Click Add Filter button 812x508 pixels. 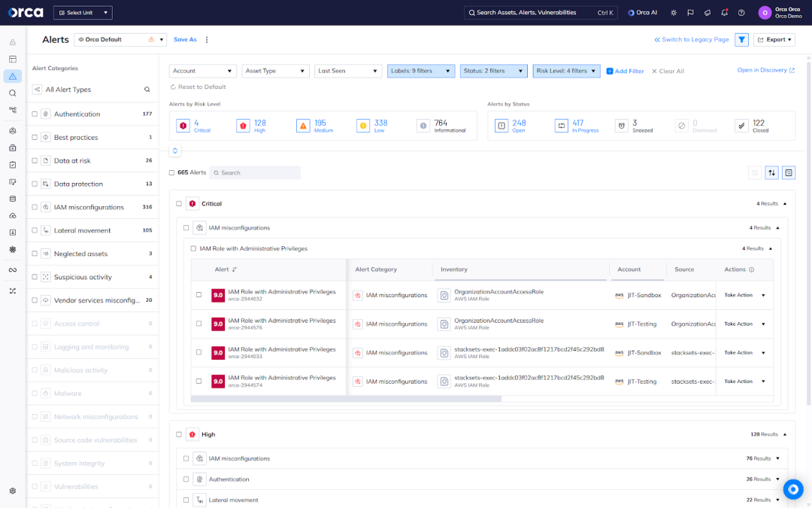pyautogui.click(x=625, y=71)
